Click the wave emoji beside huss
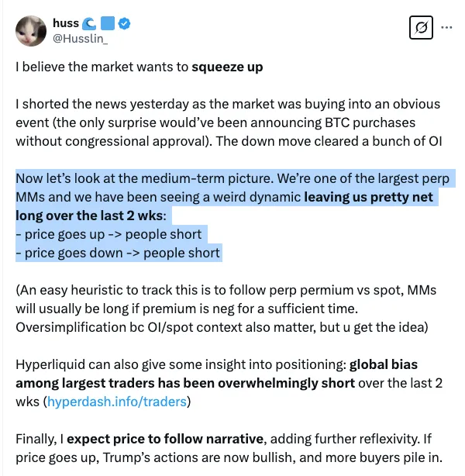This screenshot has height=476, width=465. point(88,24)
